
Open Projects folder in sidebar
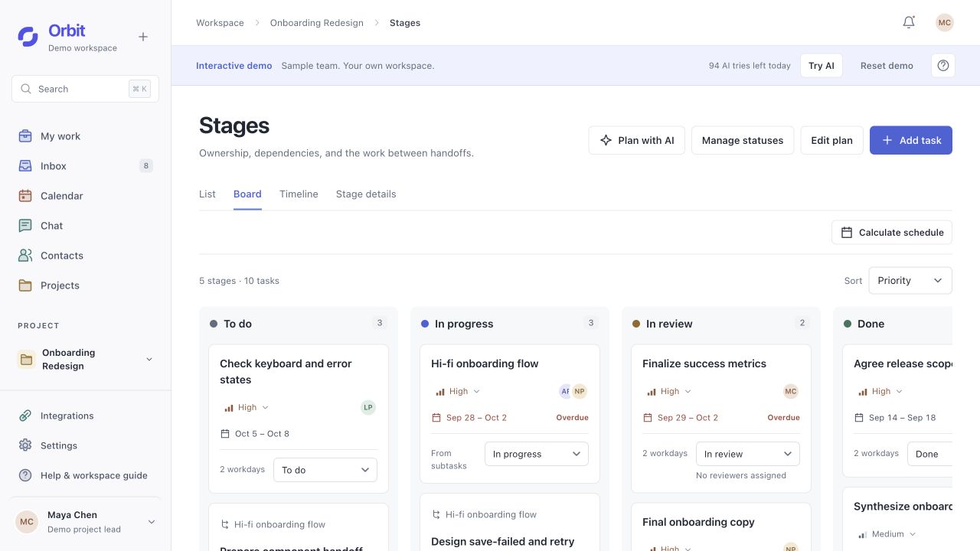click(86, 285)
